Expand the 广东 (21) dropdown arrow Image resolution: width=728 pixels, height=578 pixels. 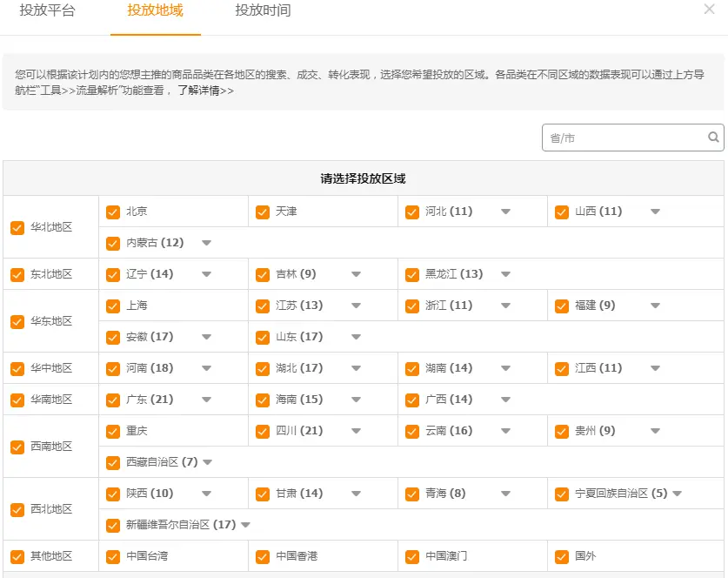tap(206, 400)
